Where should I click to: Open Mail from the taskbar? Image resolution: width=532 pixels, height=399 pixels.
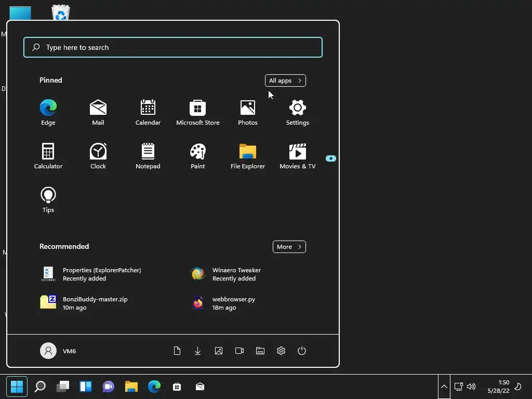tap(200, 387)
